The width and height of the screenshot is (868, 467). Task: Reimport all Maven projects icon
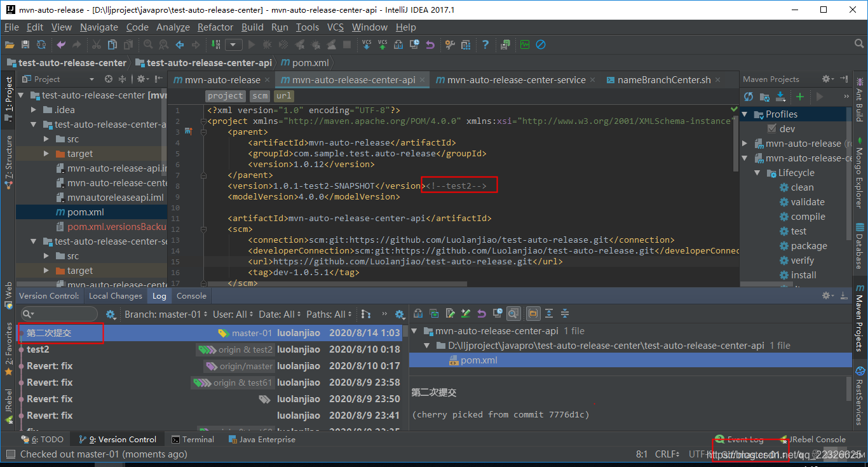pos(749,97)
